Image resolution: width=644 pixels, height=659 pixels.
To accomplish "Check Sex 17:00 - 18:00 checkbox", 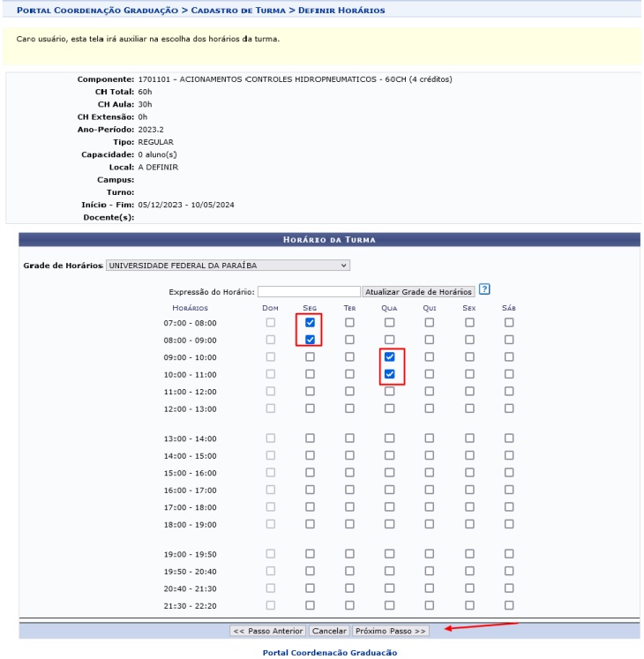I will click(469, 507).
